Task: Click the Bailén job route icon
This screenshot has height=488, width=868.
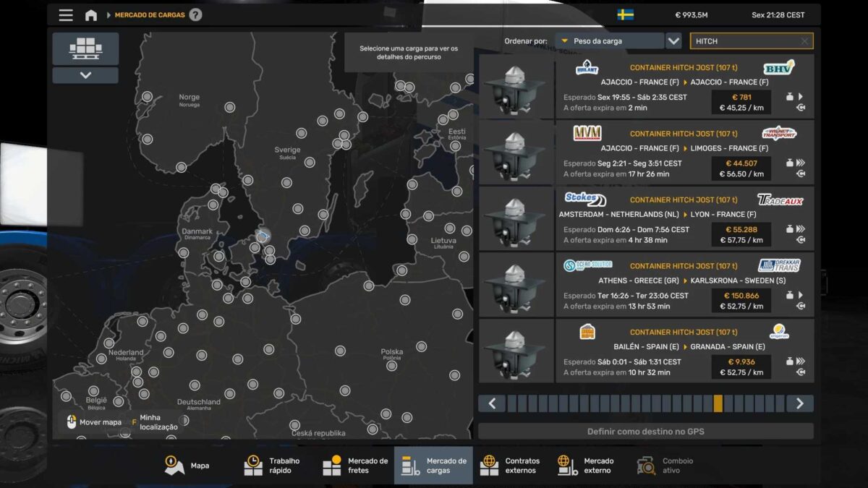Action: tap(801, 372)
